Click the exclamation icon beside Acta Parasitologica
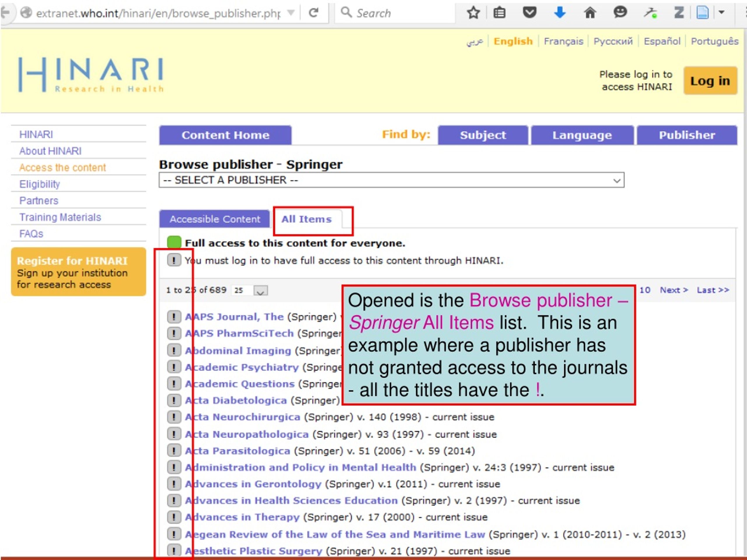Image resolution: width=747 pixels, height=560 pixels. click(x=174, y=450)
